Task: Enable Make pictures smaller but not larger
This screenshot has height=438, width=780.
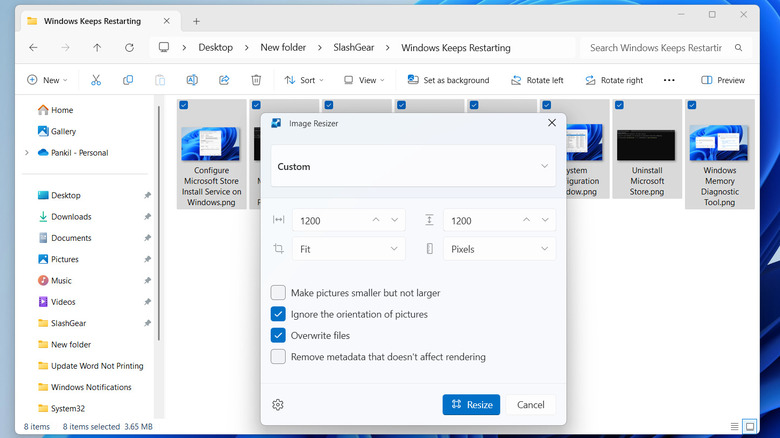Action: tap(279, 293)
